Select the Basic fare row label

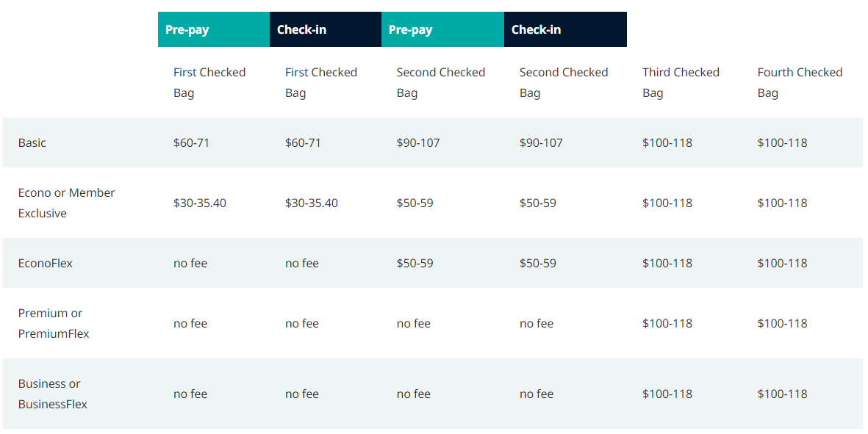32,143
